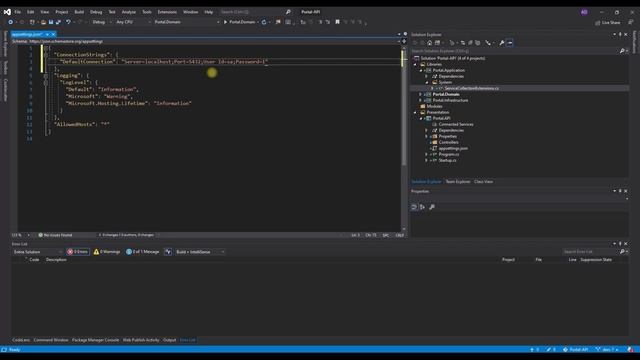Viewport: 640px width, 360px height.
Task: Click Sync with Active Document icon in Solution Explorer
Action: coord(462,43)
